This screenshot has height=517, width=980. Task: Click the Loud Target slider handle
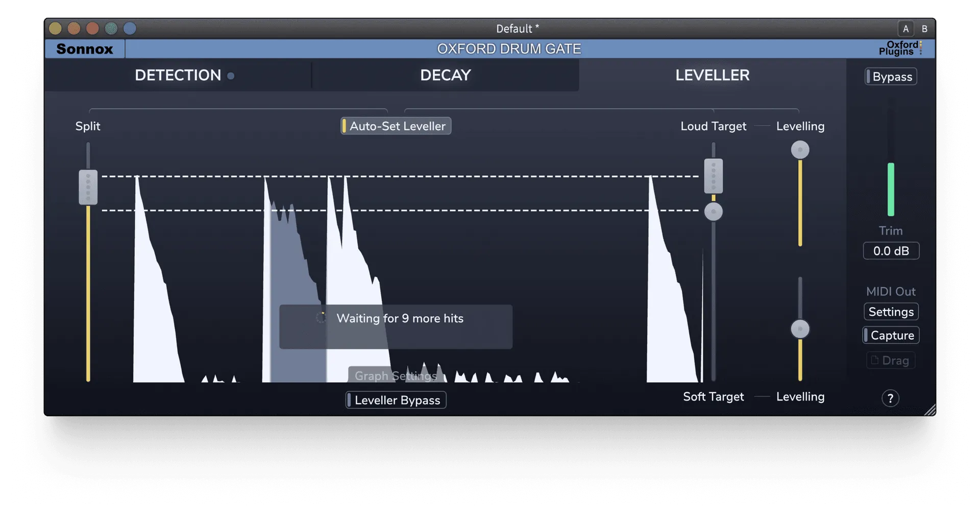point(714,176)
